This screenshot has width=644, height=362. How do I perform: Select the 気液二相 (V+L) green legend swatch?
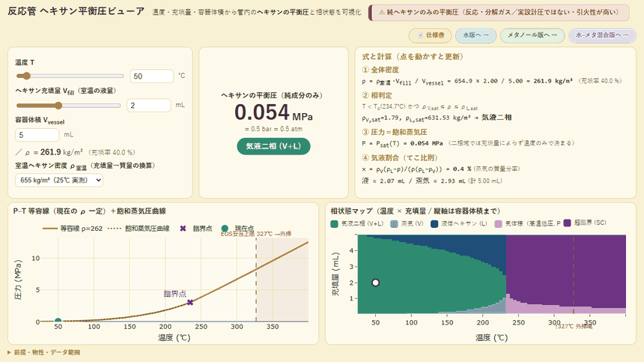click(334, 223)
